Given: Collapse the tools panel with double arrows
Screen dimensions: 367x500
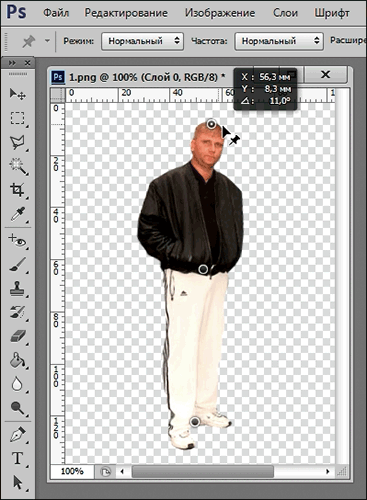Looking at the screenshot, I should pyautogui.click(x=12, y=63).
